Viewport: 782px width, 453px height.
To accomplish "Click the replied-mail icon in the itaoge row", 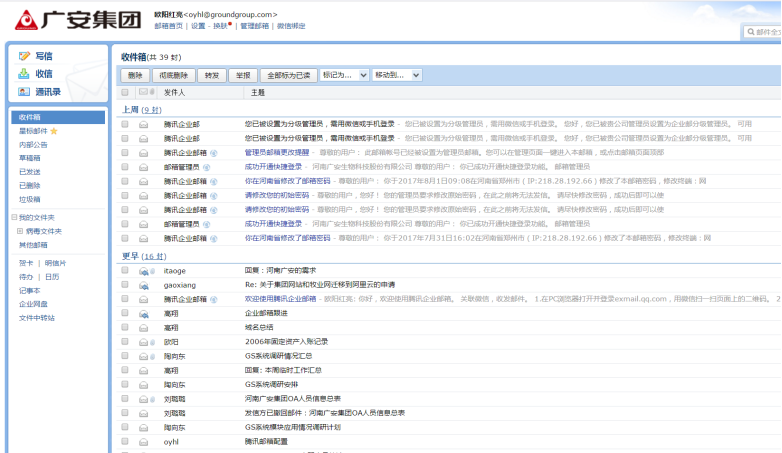I will (144, 271).
